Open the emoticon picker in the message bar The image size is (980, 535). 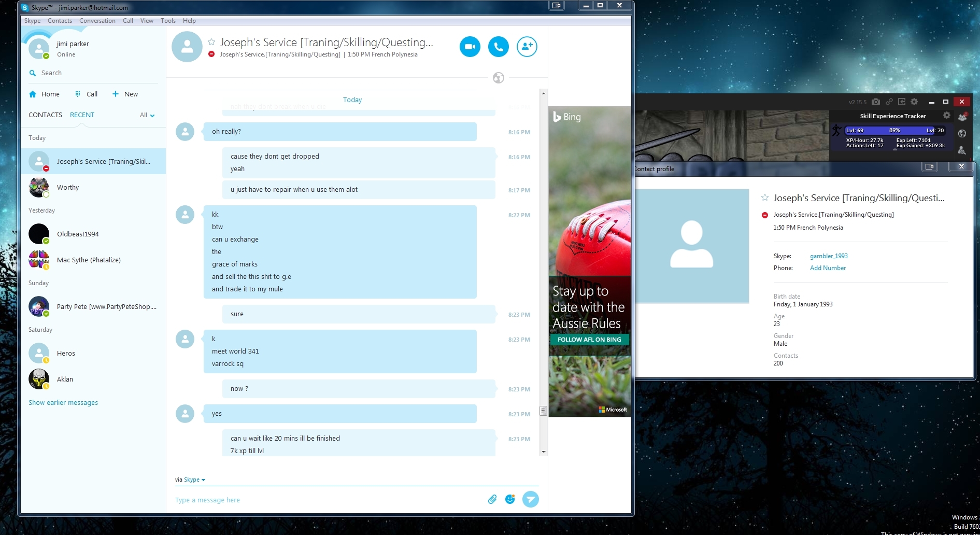tap(510, 499)
